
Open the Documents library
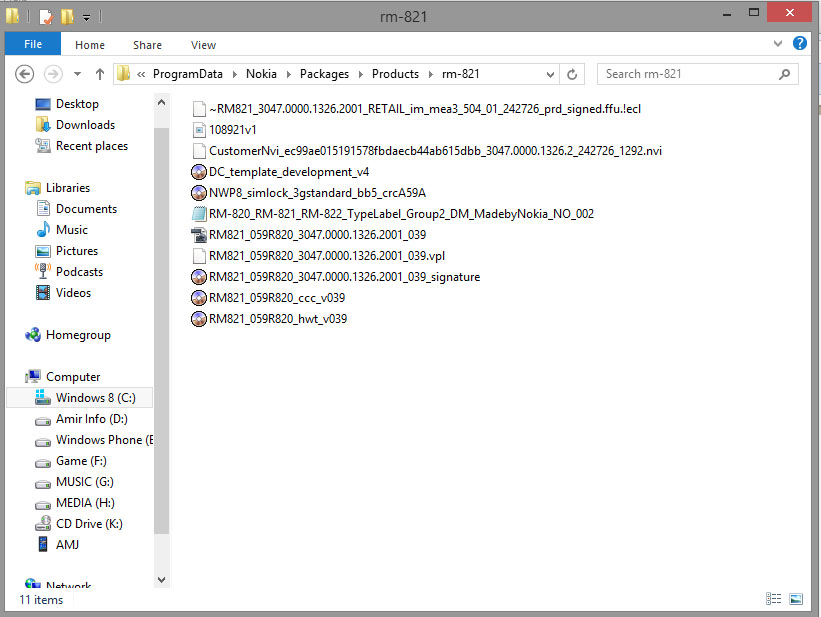(86, 208)
